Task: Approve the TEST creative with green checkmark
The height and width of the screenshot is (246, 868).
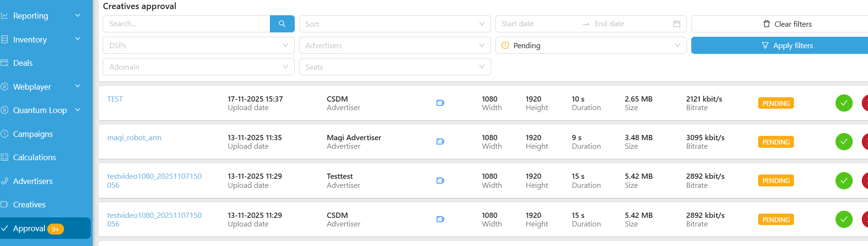Action: click(844, 103)
